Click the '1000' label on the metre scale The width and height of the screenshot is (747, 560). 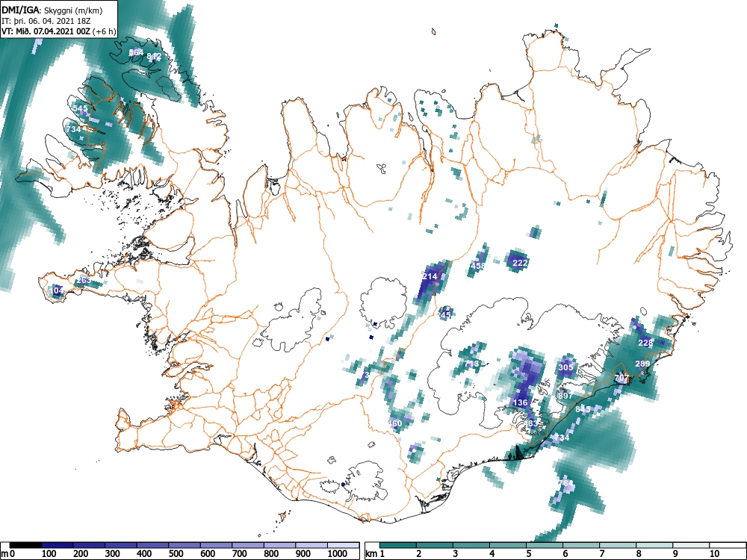[x=338, y=553]
